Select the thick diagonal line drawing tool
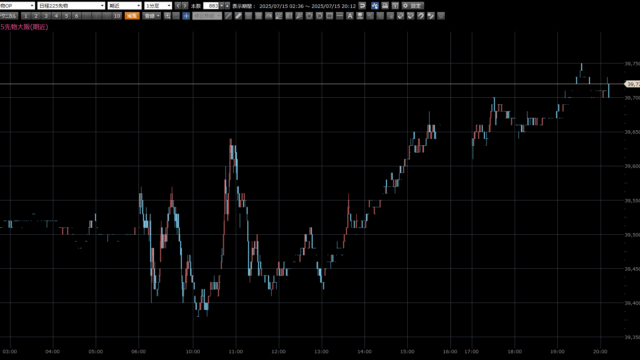The image size is (640, 360). 238,16
